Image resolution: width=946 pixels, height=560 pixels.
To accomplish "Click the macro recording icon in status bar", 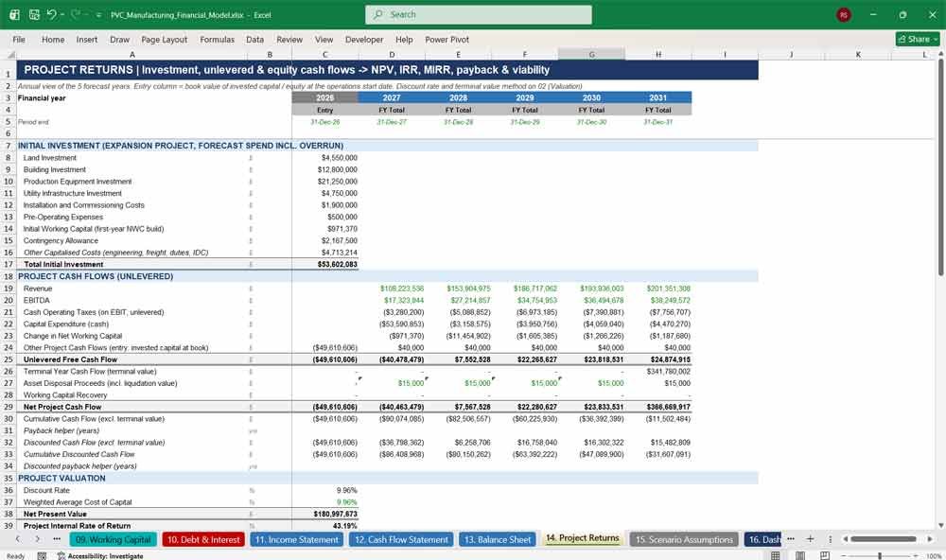I will click(x=42, y=556).
